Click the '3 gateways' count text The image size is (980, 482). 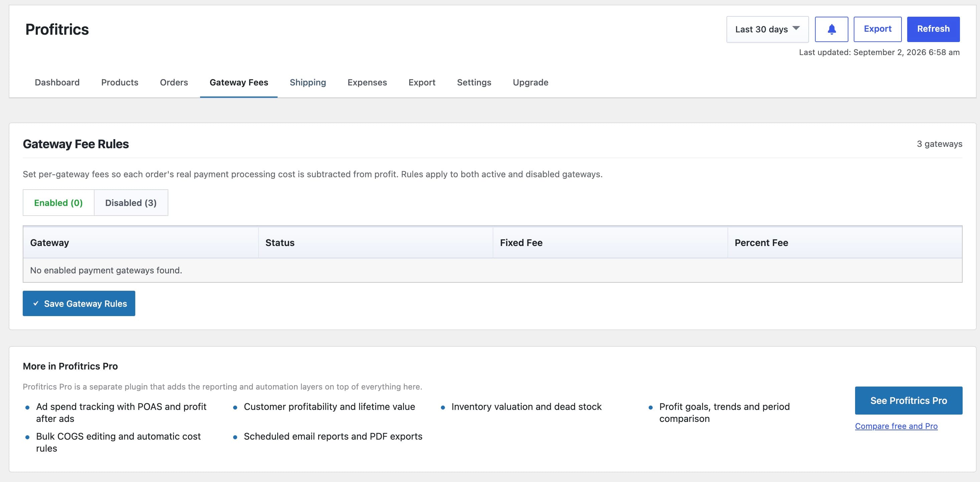[939, 144]
